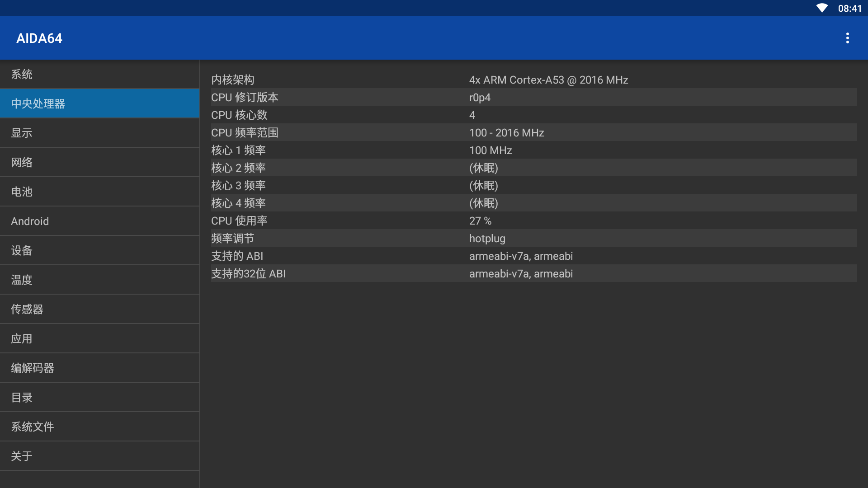Open the three-dot overflow menu
The width and height of the screenshot is (868, 488).
[x=847, y=38]
